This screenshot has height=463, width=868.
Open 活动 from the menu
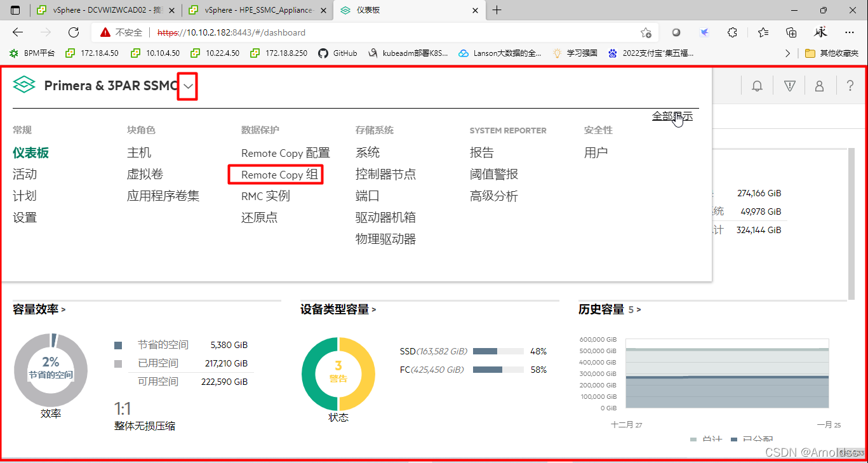[25, 175]
